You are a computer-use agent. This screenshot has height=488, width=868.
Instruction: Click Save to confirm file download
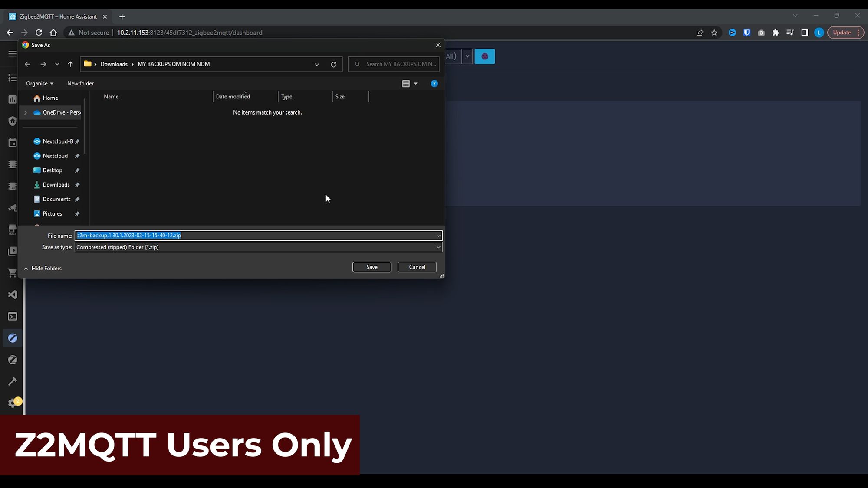coord(372,267)
